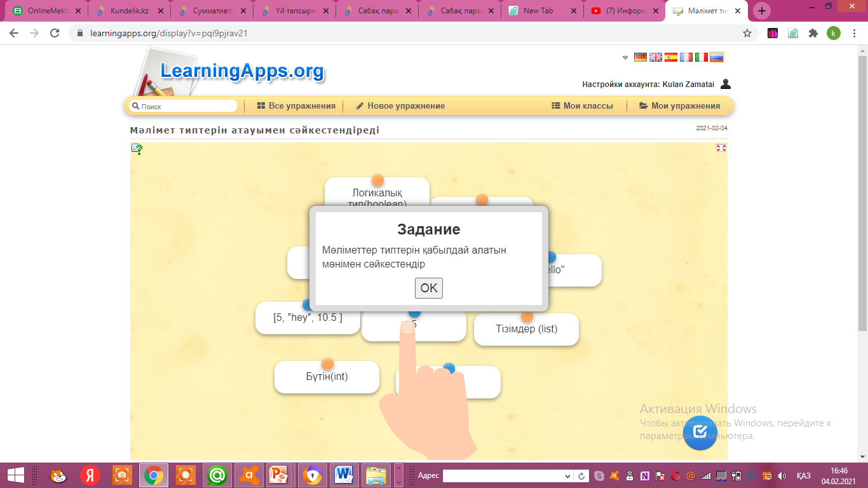Switch to the Үй тапсырма tab
This screenshot has width=868, height=488.
click(295, 11)
